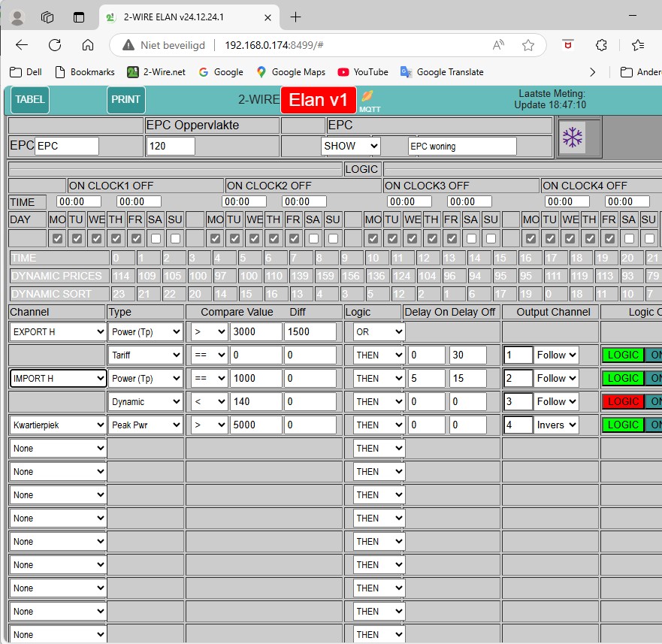Viewport: 662px width, 644px height.
Task: Open the Kwartierpiek channel dropdown
Action: [58, 425]
